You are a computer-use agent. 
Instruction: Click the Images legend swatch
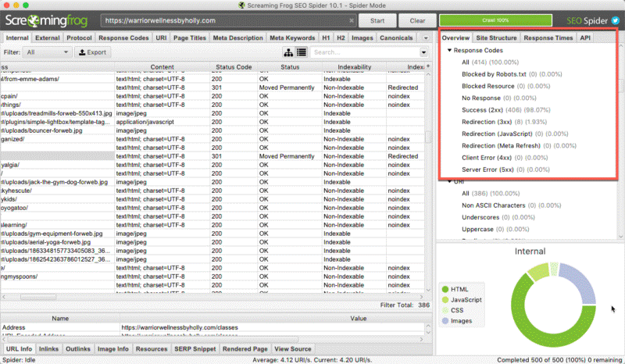tap(445, 320)
